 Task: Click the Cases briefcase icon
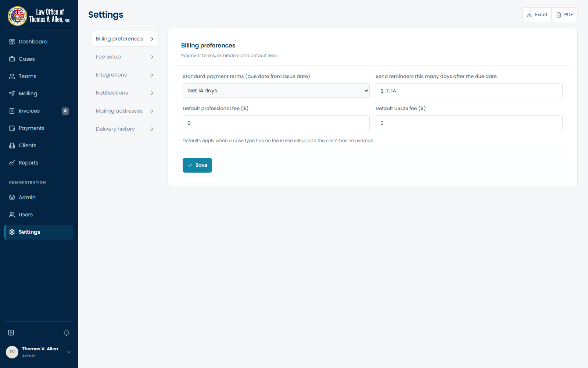click(12, 59)
